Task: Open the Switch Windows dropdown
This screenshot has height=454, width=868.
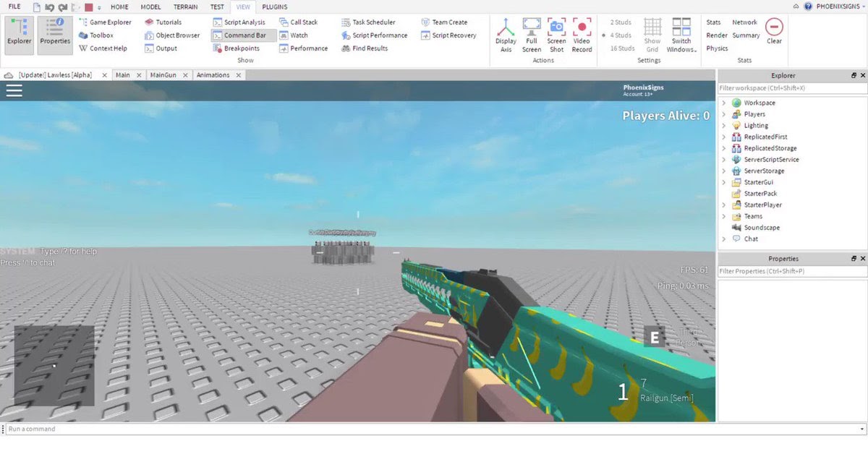Action: [x=681, y=35]
